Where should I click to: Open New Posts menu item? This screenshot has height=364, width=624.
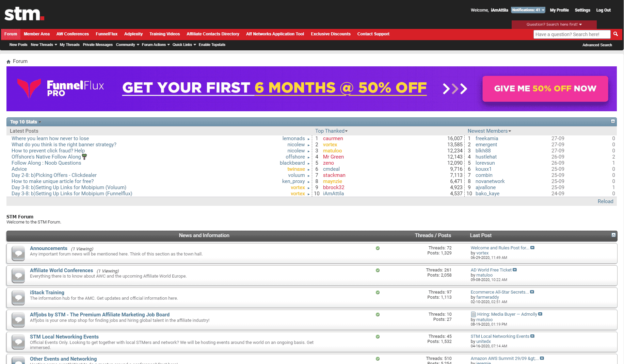coord(18,45)
